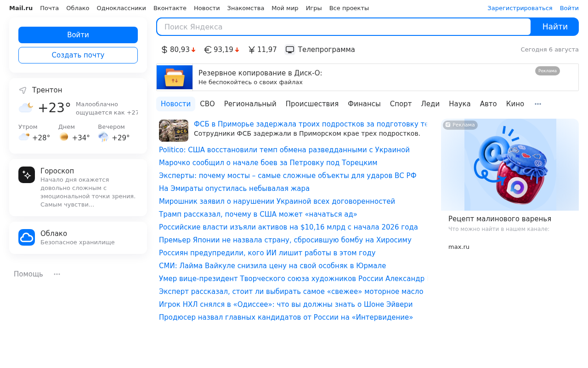Open Игры in the top navigation
The height and width of the screenshot is (368, 588).
(x=314, y=8)
